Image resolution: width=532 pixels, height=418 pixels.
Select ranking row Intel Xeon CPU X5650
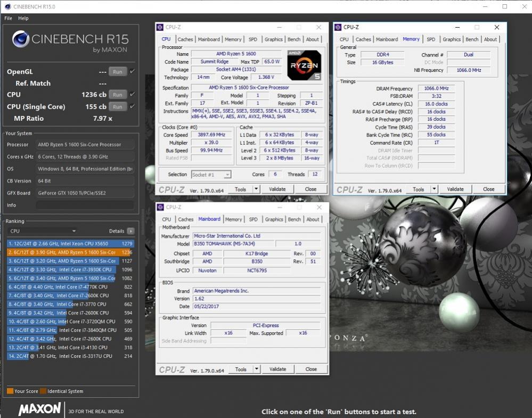point(71,243)
